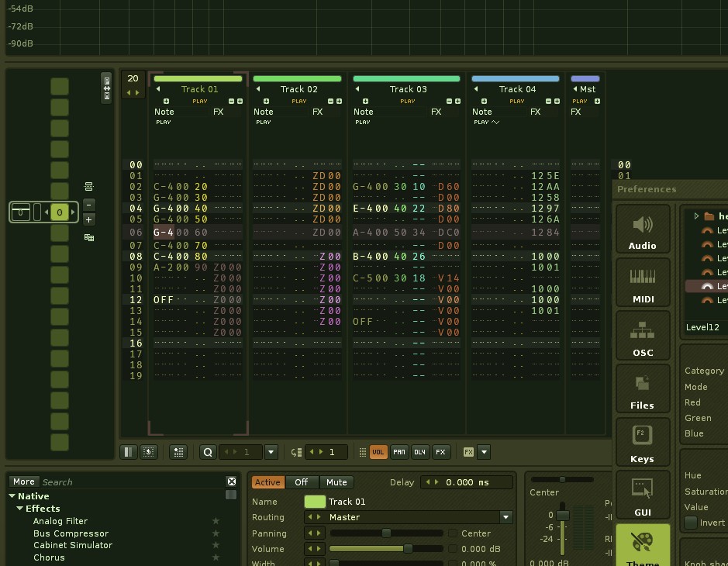Open the Keys preferences tab
728x566 pixels.
click(x=643, y=443)
